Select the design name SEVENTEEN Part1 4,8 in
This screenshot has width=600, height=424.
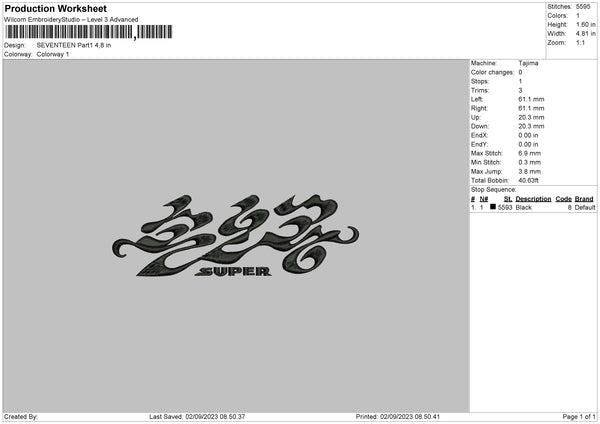(74, 45)
